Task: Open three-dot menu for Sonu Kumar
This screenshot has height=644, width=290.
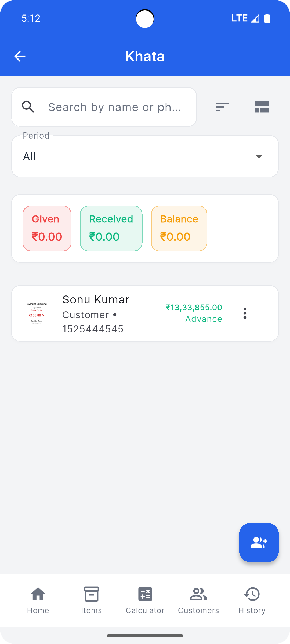Action: (x=245, y=313)
